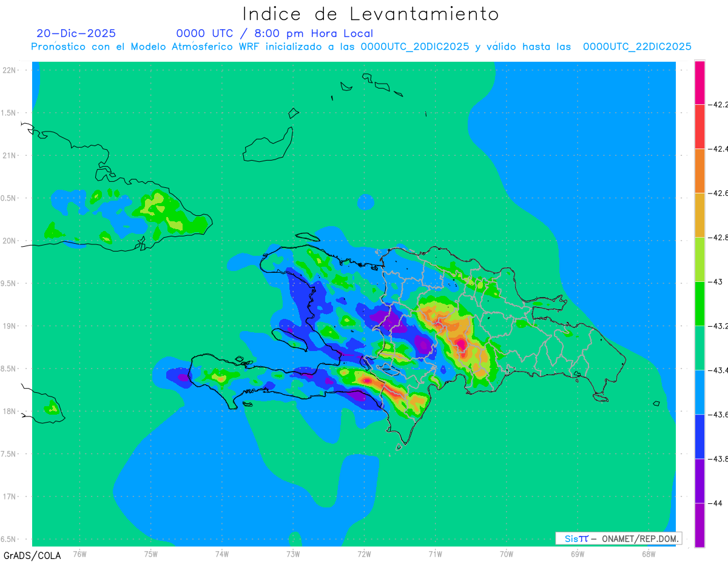Click the "-43.8" color bar value
This screenshot has width=728, height=562.
pos(718,458)
